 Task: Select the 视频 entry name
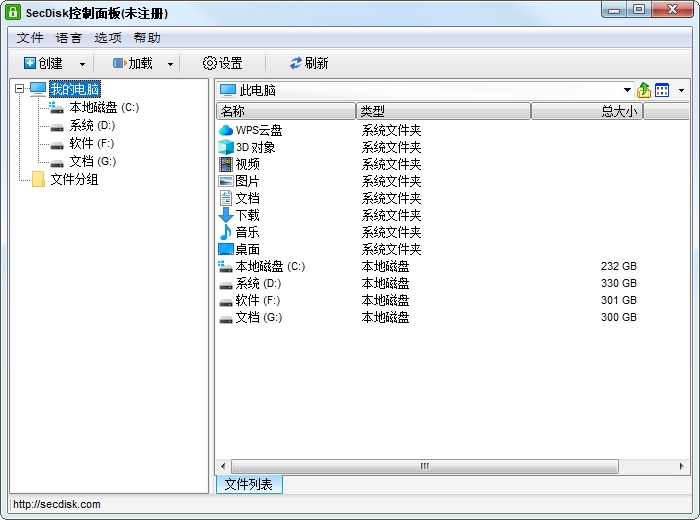tap(247, 164)
